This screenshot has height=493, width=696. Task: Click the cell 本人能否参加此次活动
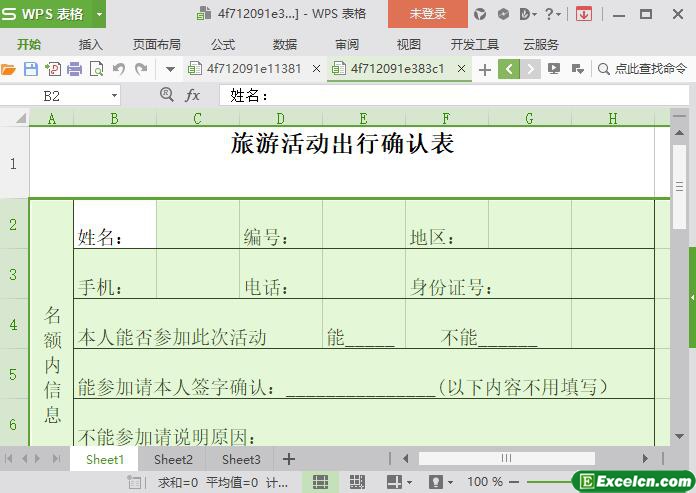[198, 324]
